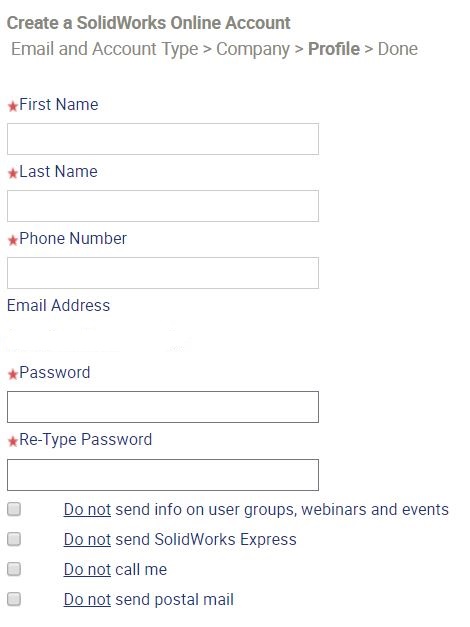
Task: Check the SolidWorks Express opt-out checkbox
Action: coord(14,539)
